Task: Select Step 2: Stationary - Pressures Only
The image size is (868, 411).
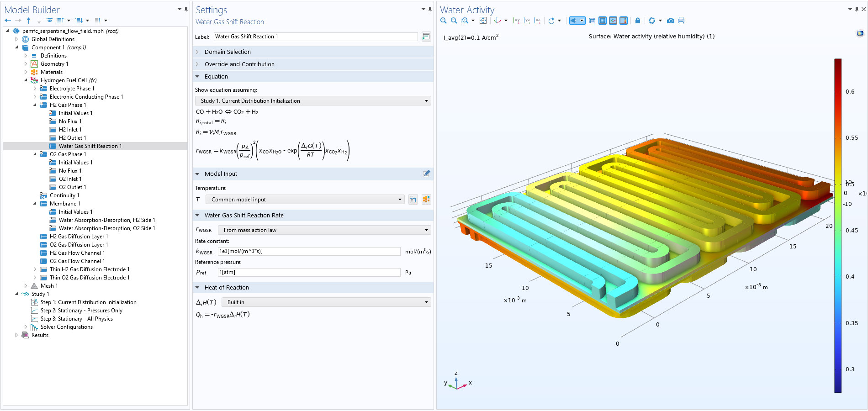Action: pos(81,311)
